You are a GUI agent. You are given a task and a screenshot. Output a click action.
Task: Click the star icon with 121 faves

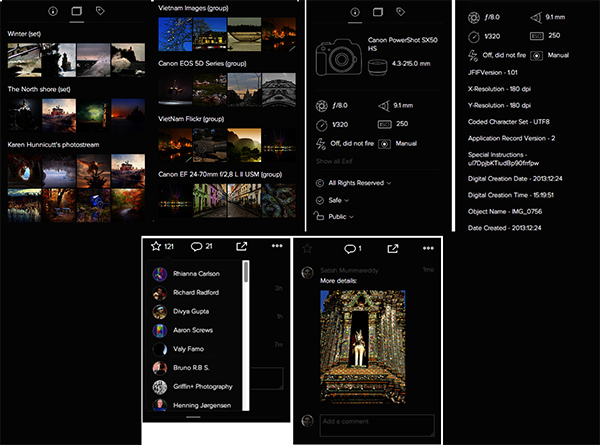click(156, 246)
